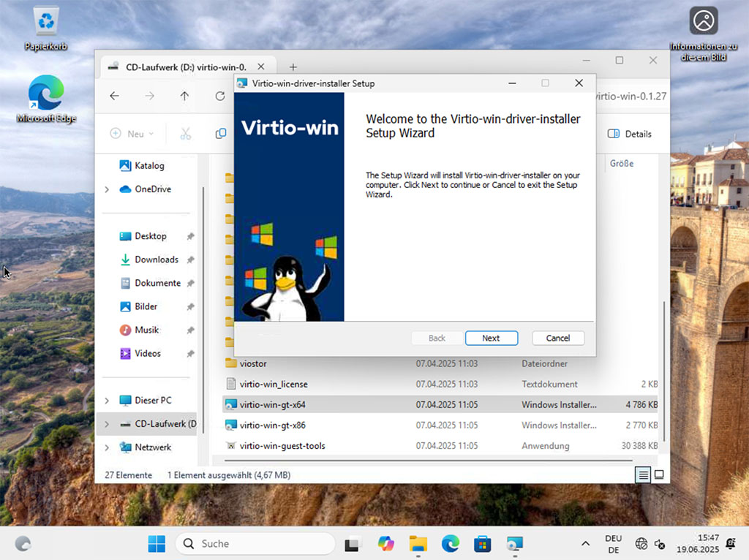Screen dimensions: 749x560
Task: Open the Microsoft Edge desktop shortcut
Action: click(x=46, y=99)
